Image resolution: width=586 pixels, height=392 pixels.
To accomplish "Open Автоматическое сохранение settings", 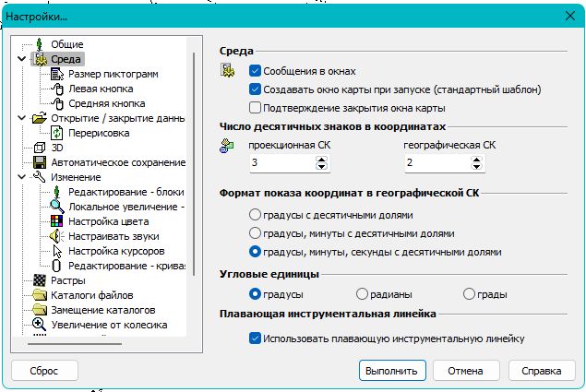I will (x=118, y=162).
